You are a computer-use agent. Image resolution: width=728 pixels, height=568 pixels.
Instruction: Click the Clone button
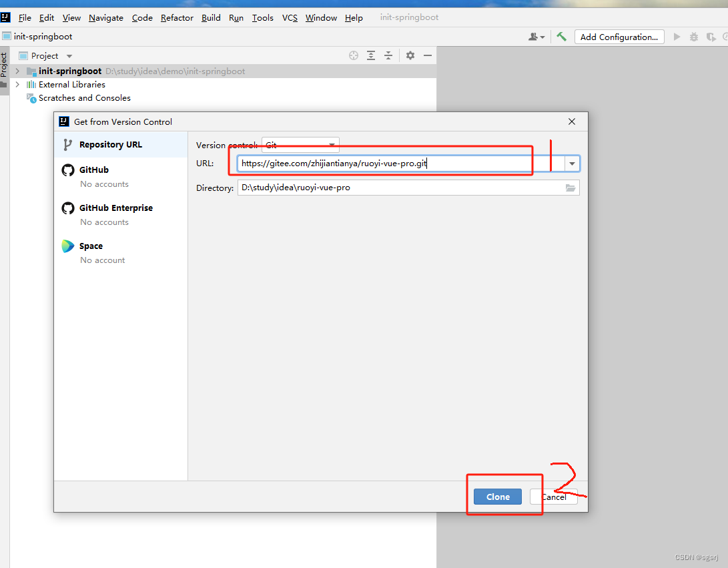coord(498,497)
